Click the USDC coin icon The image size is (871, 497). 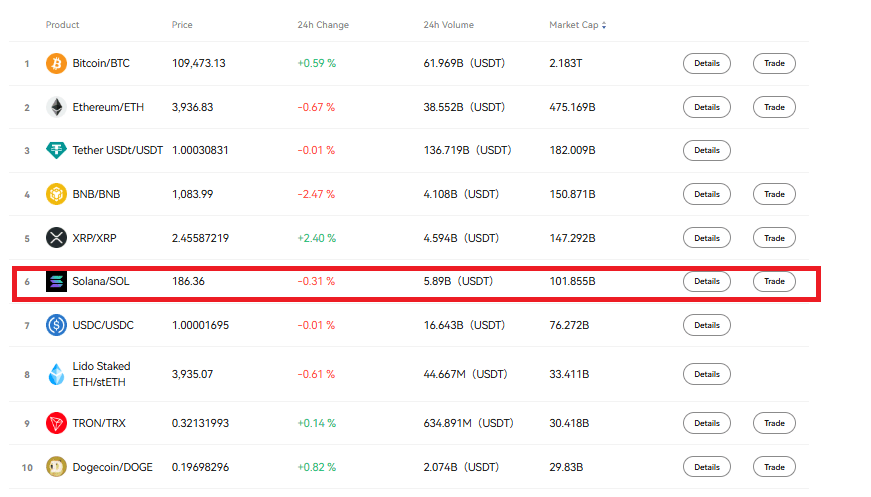pos(57,325)
